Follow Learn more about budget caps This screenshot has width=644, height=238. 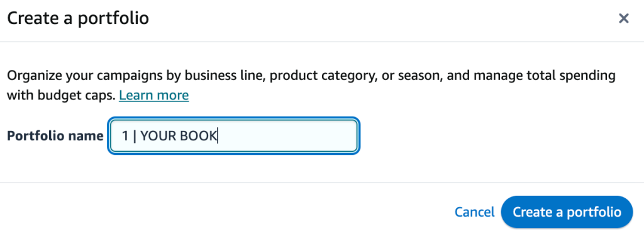(x=153, y=95)
